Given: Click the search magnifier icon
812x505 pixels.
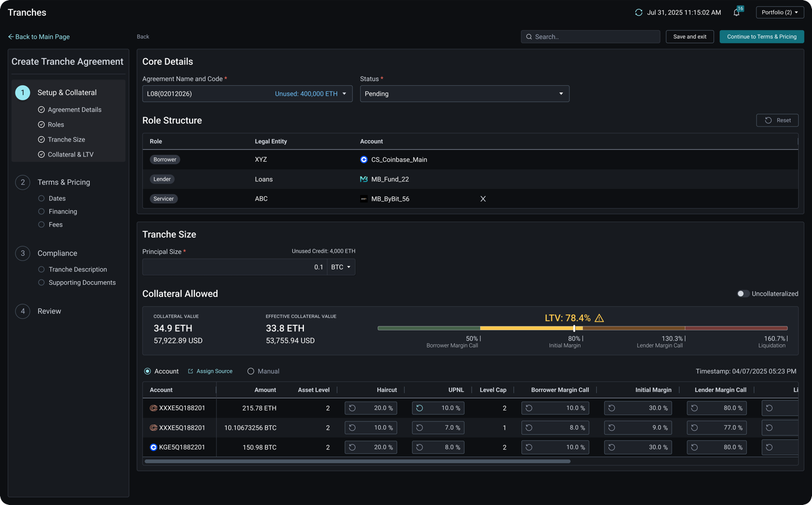Looking at the screenshot, I should pos(529,37).
